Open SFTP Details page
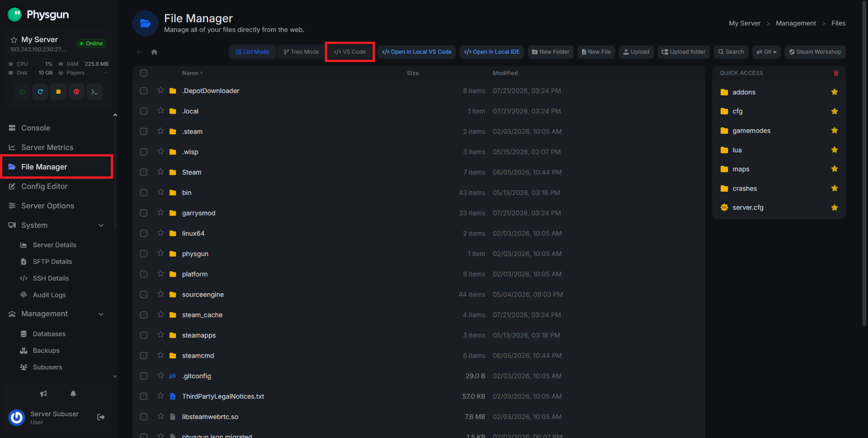The width and height of the screenshot is (868, 438). coord(52,262)
